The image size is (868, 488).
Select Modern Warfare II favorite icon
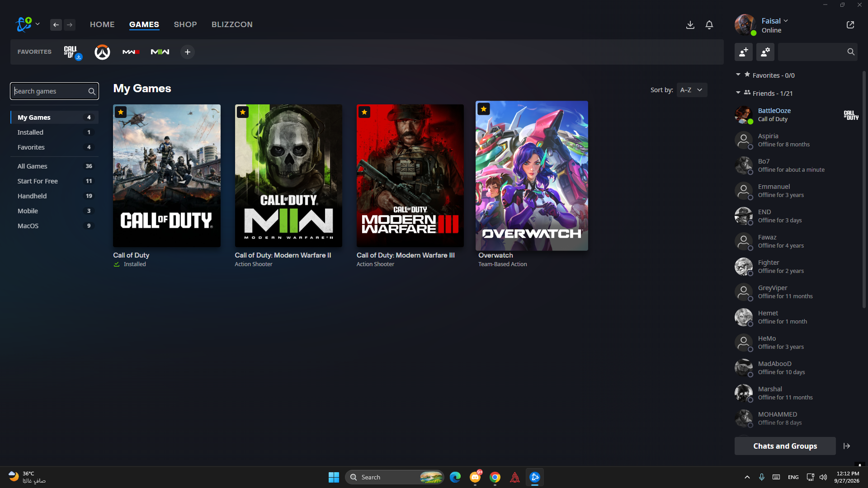point(160,52)
